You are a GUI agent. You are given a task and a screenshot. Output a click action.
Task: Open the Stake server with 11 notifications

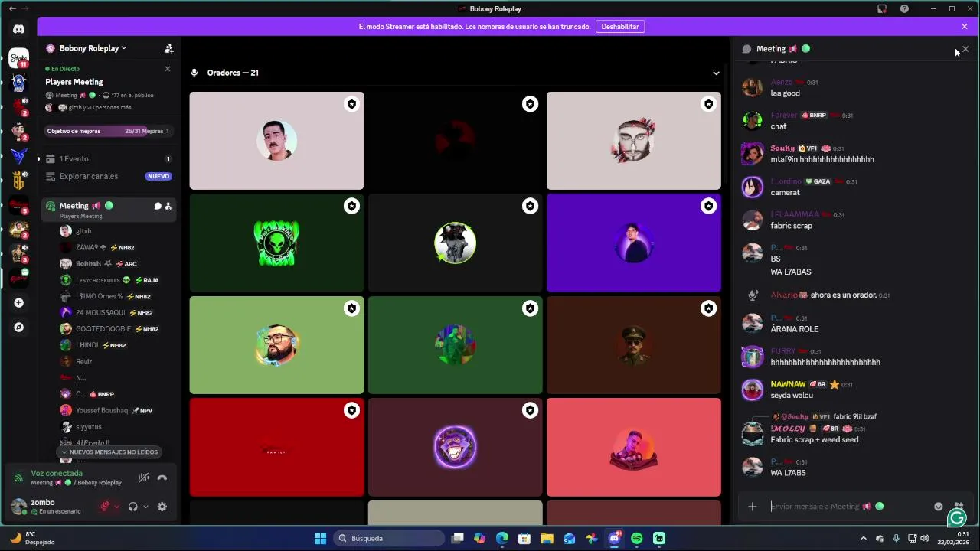18,58
